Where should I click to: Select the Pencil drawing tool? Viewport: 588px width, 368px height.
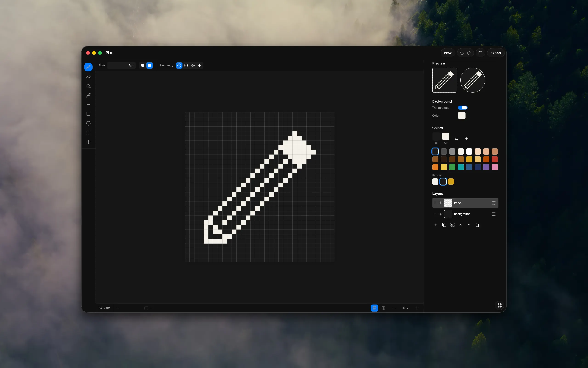pyautogui.click(x=88, y=67)
